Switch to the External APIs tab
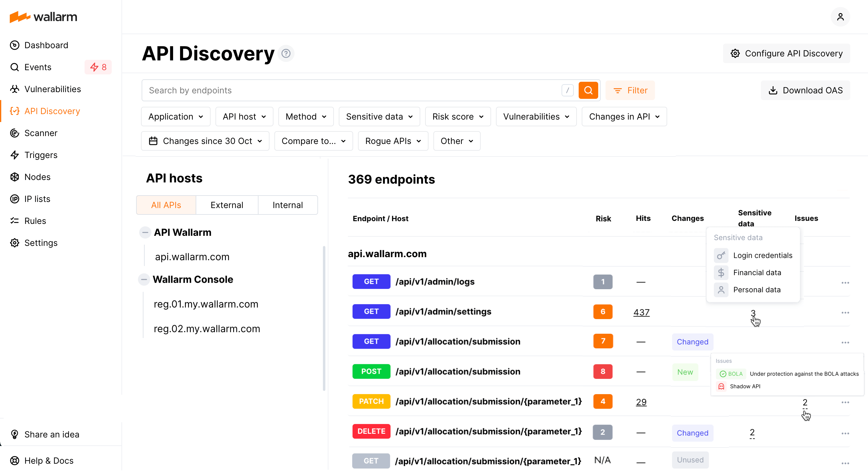Viewport: 868px width, 471px height. click(227, 205)
